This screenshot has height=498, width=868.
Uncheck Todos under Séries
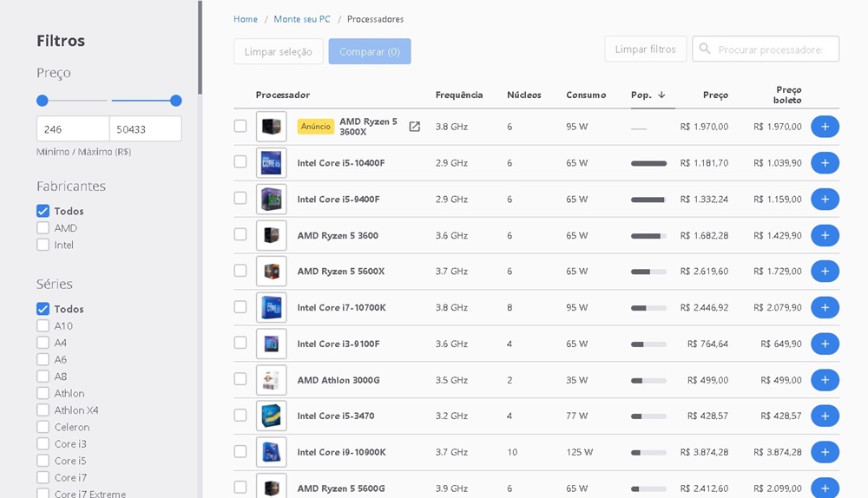click(x=43, y=309)
